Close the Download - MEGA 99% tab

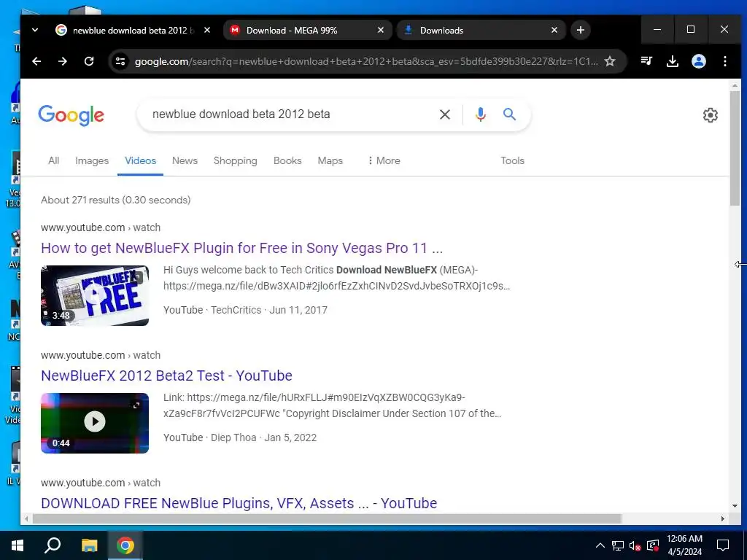(381, 30)
